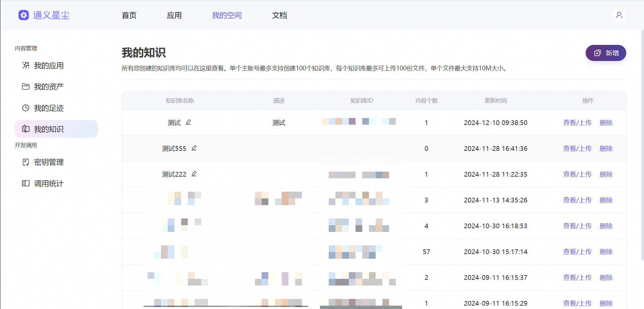The width and height of the screenshot is (644, 309).
Task: Click the 通义星尘 logo icon
Action: click(23, 15)
